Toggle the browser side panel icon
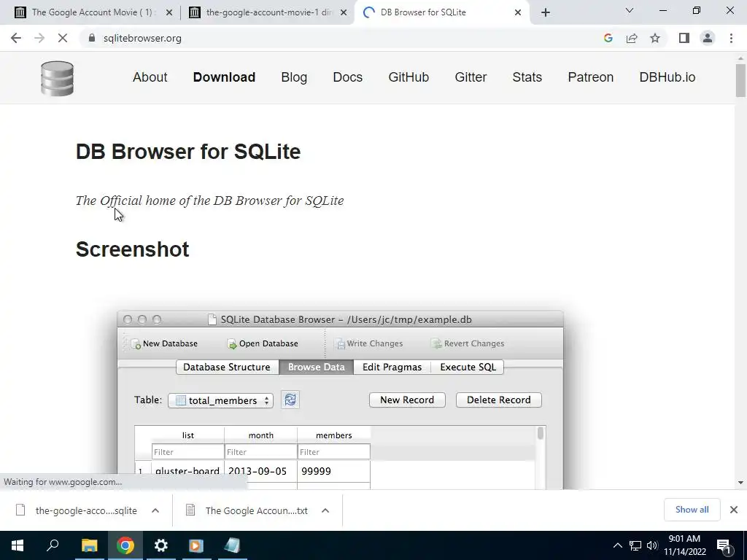Image resolution: width=747 pixels, height=560 pixels. pyautogui.click(x=684, y=38)
